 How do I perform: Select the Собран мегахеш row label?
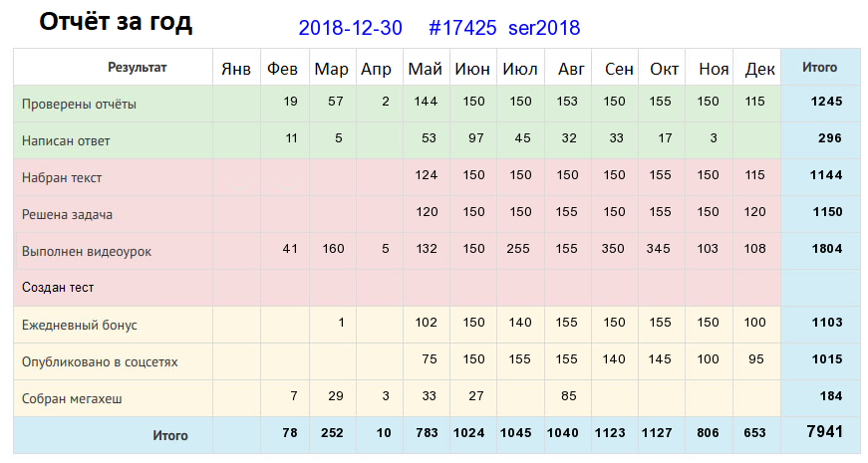[72, 399]
